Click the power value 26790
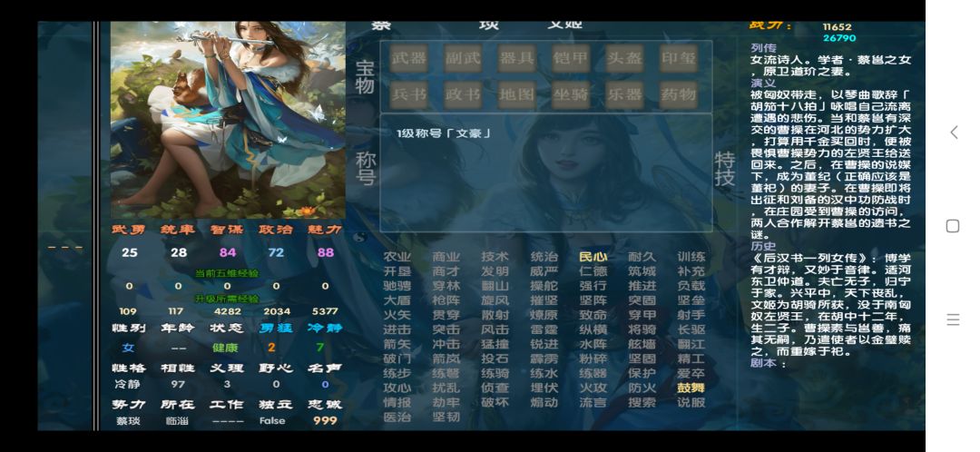The height and width of the screenshot is (452, 980). [x=839, y=38]
